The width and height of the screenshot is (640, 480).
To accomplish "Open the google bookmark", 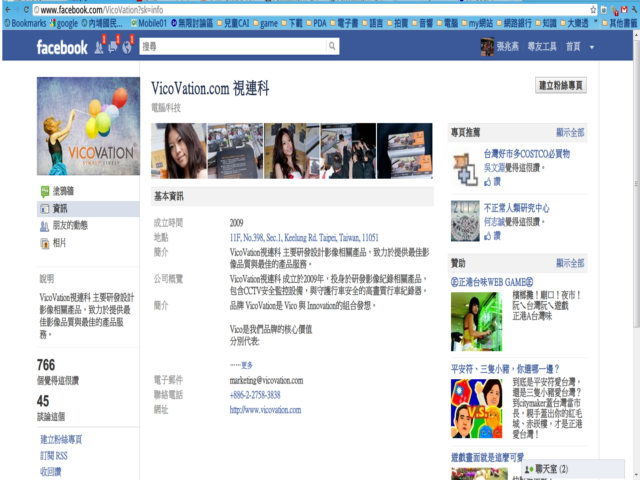I will [x=64, y=23].
